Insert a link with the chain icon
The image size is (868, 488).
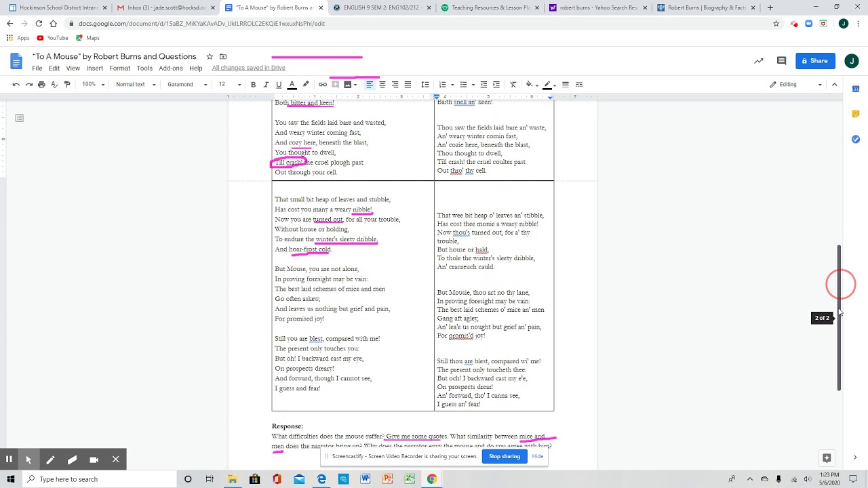(323, 85)
